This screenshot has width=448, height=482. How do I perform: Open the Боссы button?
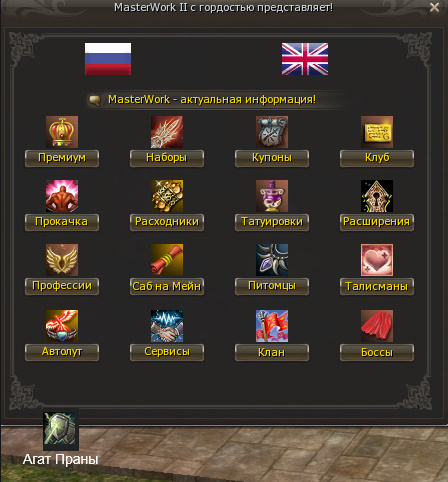click(377, 352)
